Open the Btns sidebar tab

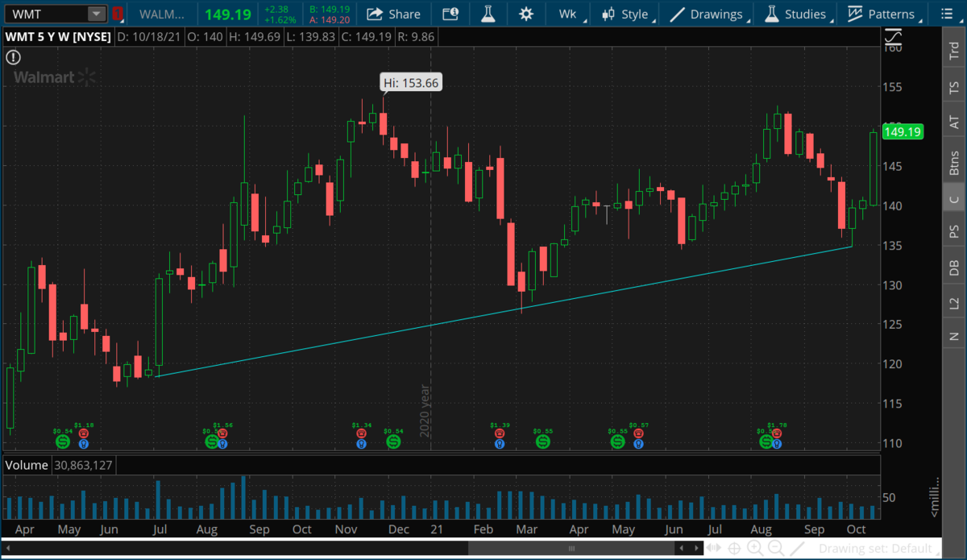coord(954,163)
